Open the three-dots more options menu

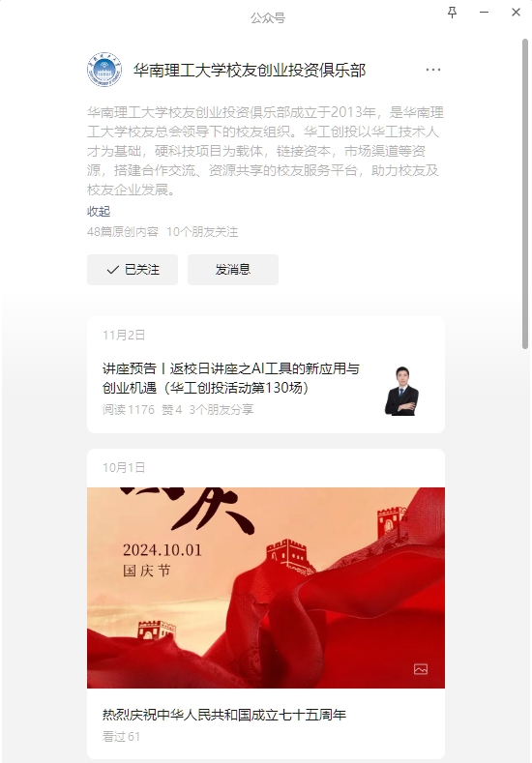pyautogui.click(x=432, y=70)
